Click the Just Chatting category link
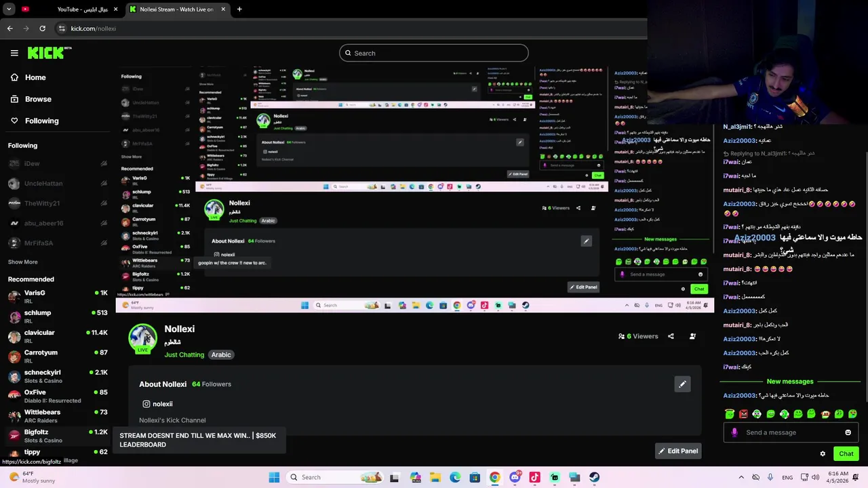 [x=184, y=354]
